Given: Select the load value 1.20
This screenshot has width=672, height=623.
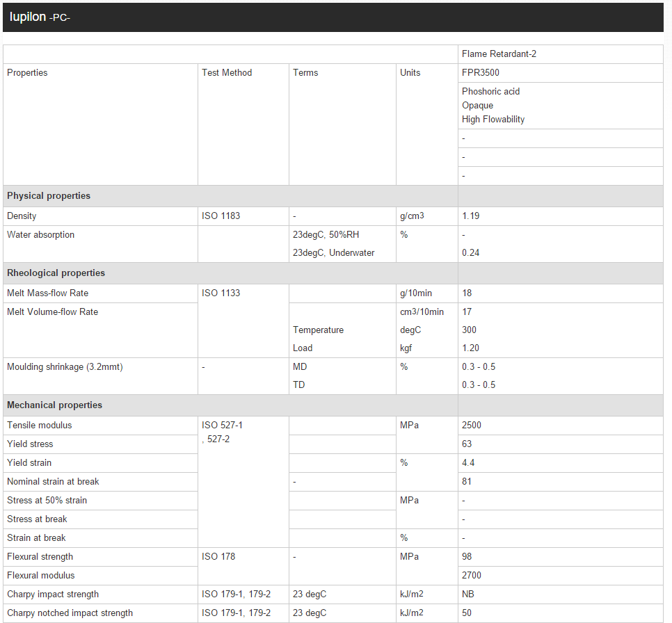Looking at the screenshot, I should point(470,348).
